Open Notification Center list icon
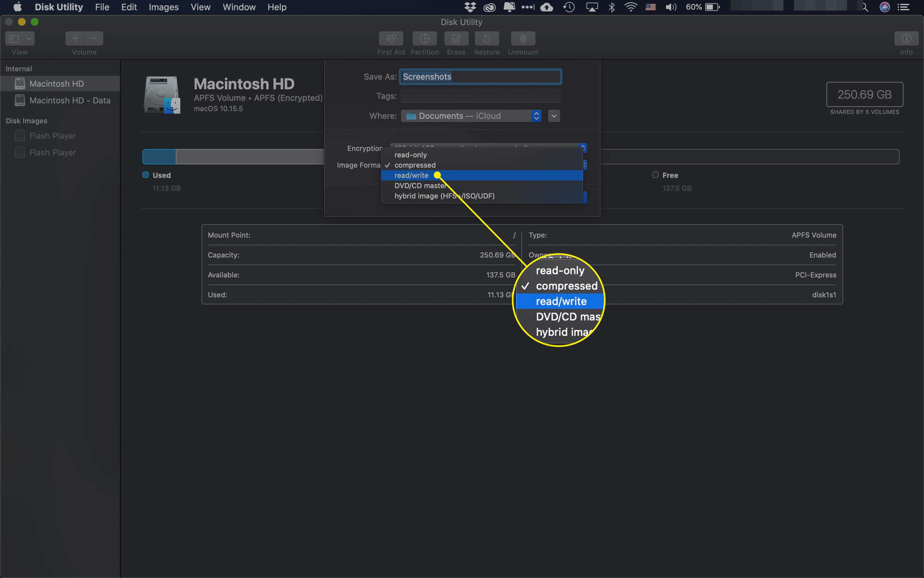Viewport: 924px width, 578px height. pyautogui.click(x=903, y=7)
